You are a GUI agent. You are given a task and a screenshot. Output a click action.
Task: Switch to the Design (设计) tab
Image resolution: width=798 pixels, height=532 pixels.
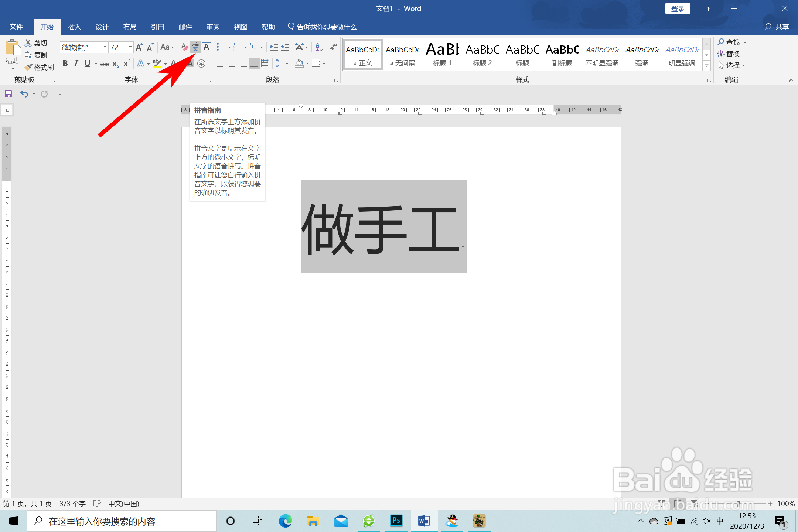[x=102, y=27]
